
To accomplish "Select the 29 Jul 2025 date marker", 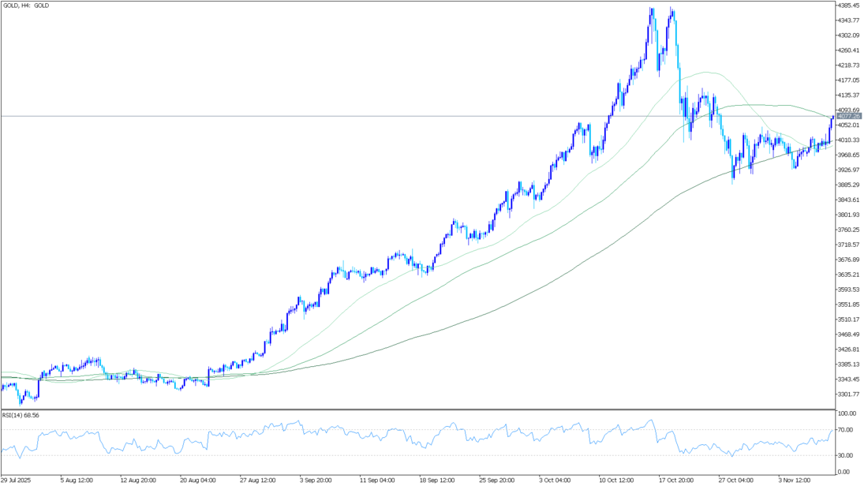I will 17,479.
